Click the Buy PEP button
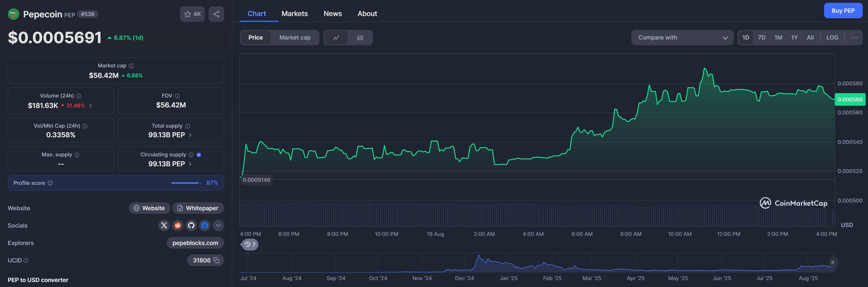Image resolution: width=868 pixels, height=287 pixels. (x=843, y=11)
